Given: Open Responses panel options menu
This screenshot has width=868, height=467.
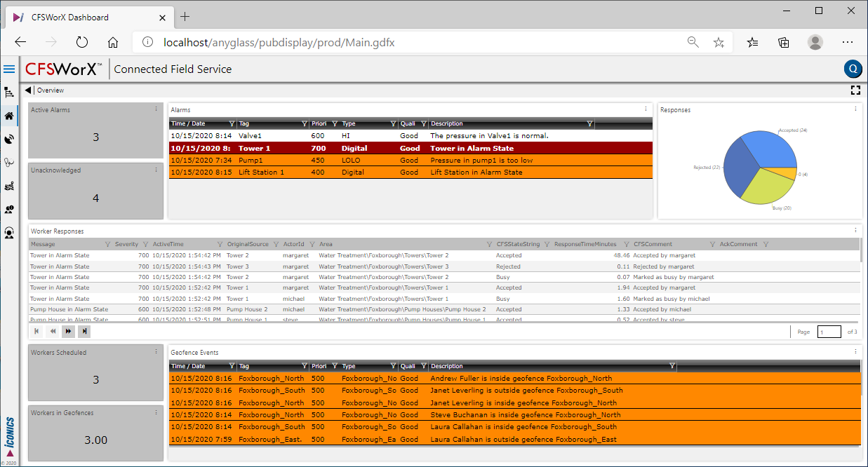Looking at the screenshot, I should 855,109.
